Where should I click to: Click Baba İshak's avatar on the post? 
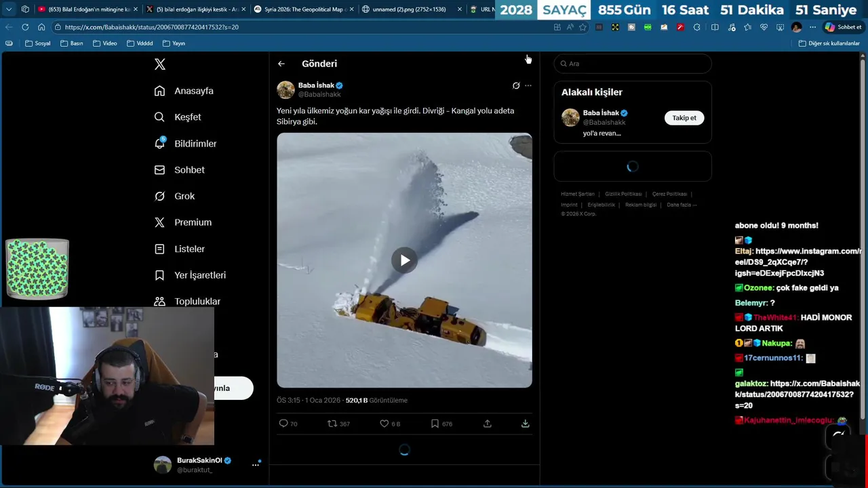(285, 89)
